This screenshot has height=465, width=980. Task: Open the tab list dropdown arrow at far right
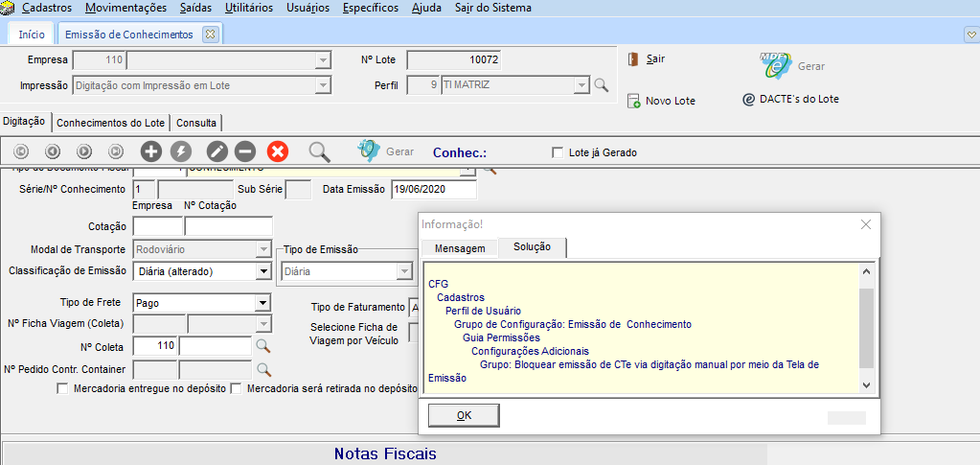point(970,35)
